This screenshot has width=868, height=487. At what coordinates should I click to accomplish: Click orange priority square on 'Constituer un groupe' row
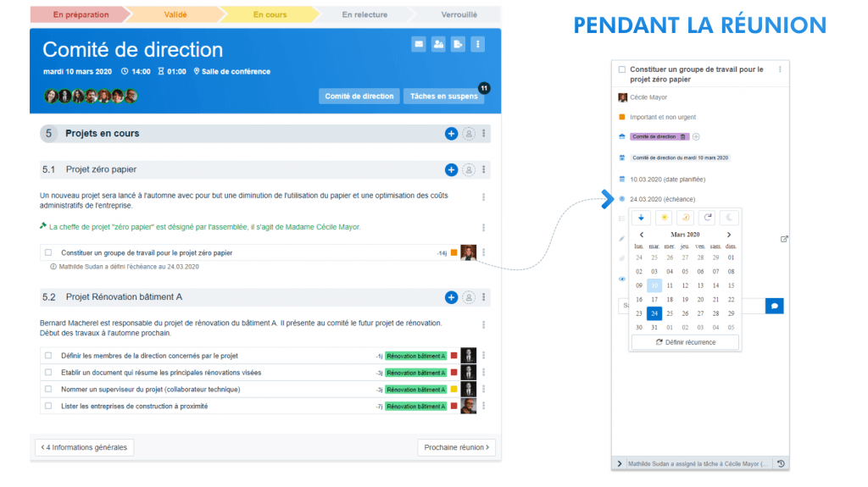[x=454, y=253]
